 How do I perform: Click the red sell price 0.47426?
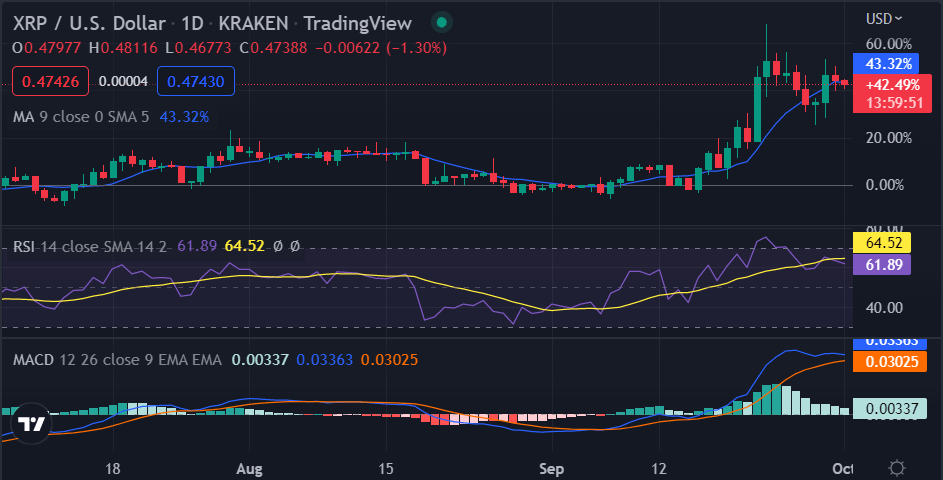tap(51, 81)
